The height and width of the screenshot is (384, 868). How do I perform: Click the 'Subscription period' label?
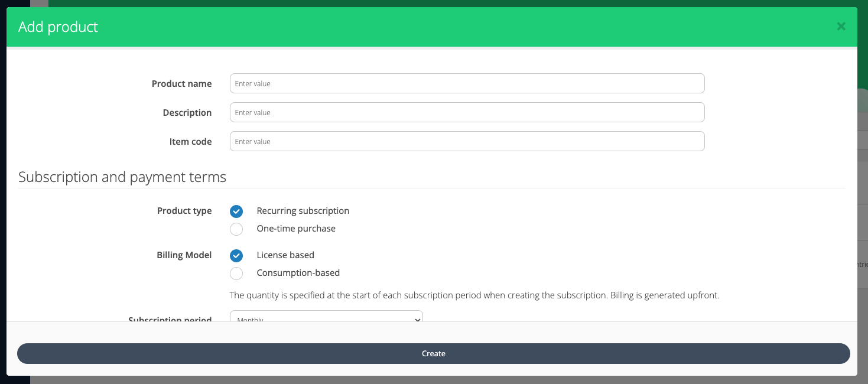coord(170,319)
